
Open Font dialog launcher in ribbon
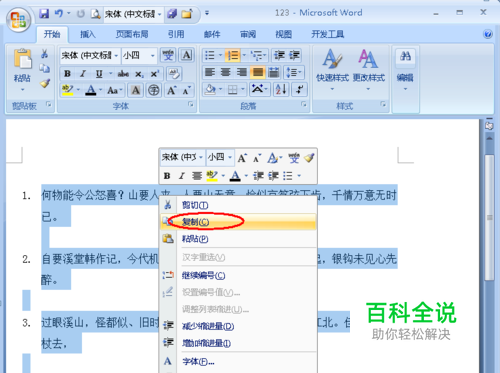coord(191,104)
